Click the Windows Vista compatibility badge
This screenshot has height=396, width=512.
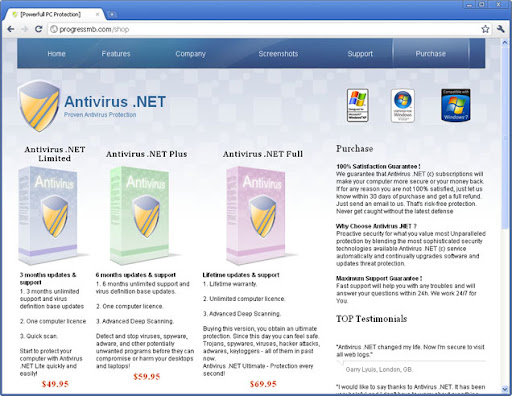point(403,106)
